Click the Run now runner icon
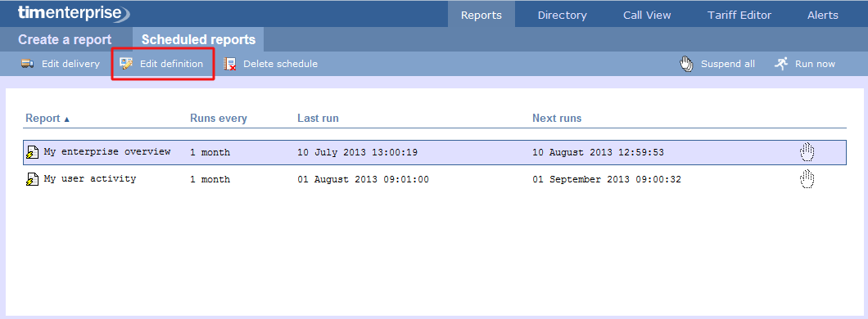This screenshot has height=319, width=868. coord(781,64)
